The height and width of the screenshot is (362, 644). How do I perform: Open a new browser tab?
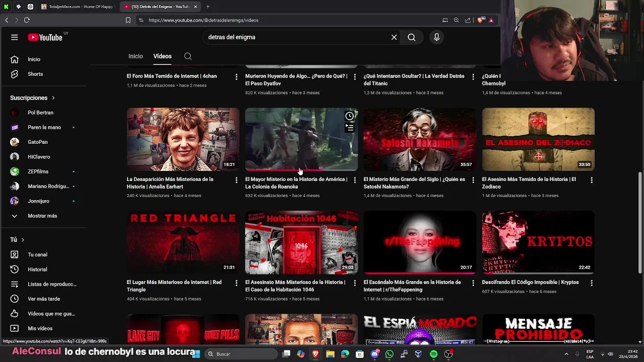208,7
